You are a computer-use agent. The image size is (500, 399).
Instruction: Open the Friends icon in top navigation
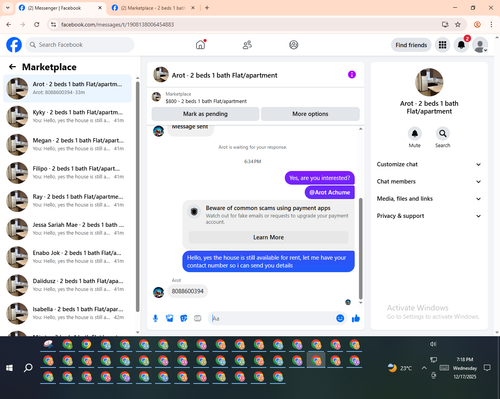coord(247,45)
